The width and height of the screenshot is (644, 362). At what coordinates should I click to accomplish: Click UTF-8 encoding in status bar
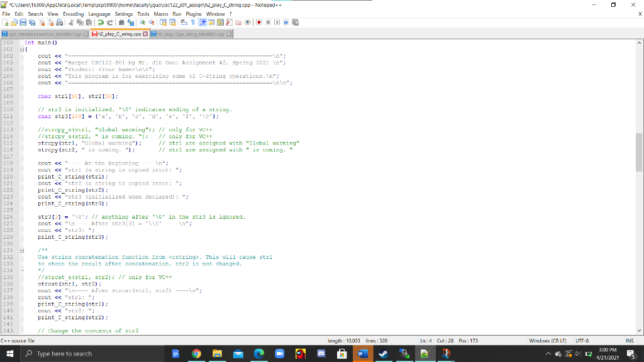(x=582, y=341)
